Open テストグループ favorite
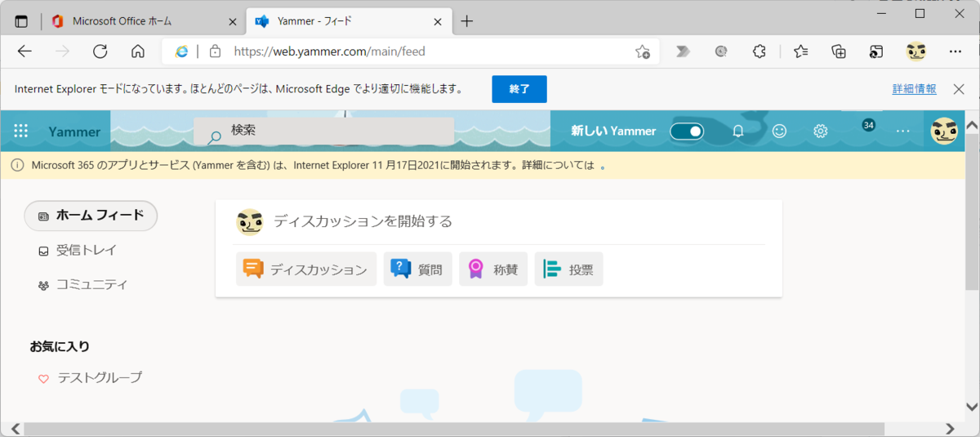Image resolution: width=980 pixels, height=437 pixels. pyautogui.click(x=91, y=377)
